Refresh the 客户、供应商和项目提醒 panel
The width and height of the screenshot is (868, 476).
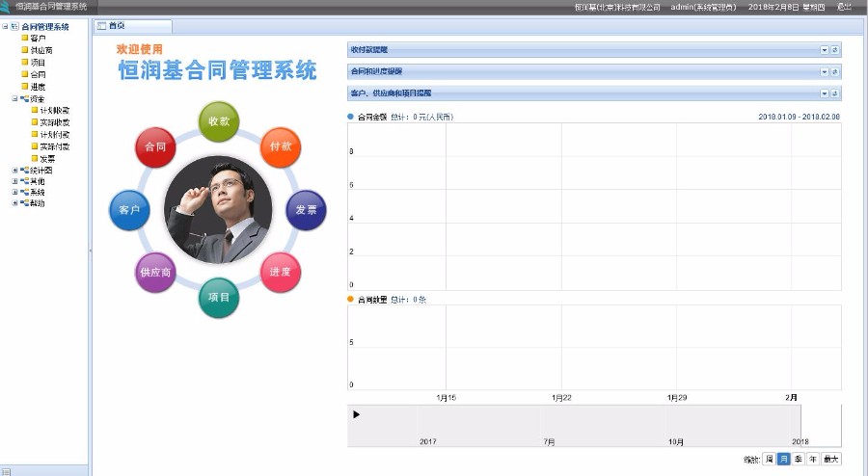[x=835, y=93]
